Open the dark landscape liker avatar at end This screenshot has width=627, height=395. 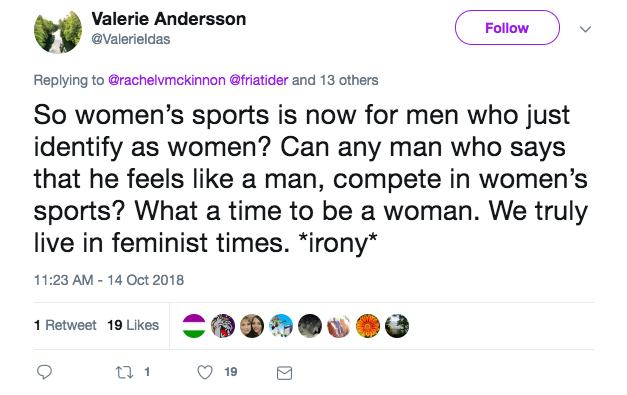pyautogui.click(x=397, y=326)
